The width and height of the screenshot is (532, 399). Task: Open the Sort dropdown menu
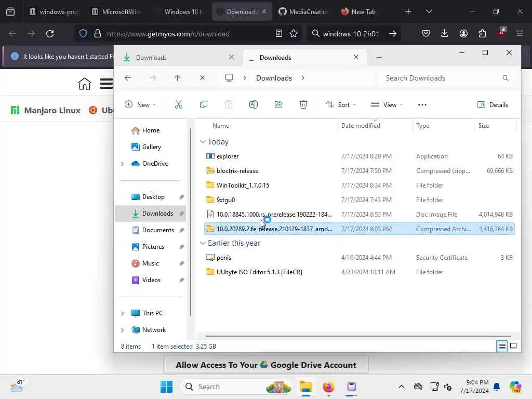tap(341, 104)
